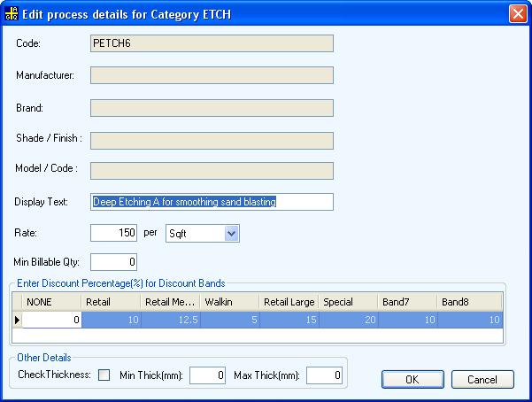
Task: Click the Special column header
Action: [348, 302]
